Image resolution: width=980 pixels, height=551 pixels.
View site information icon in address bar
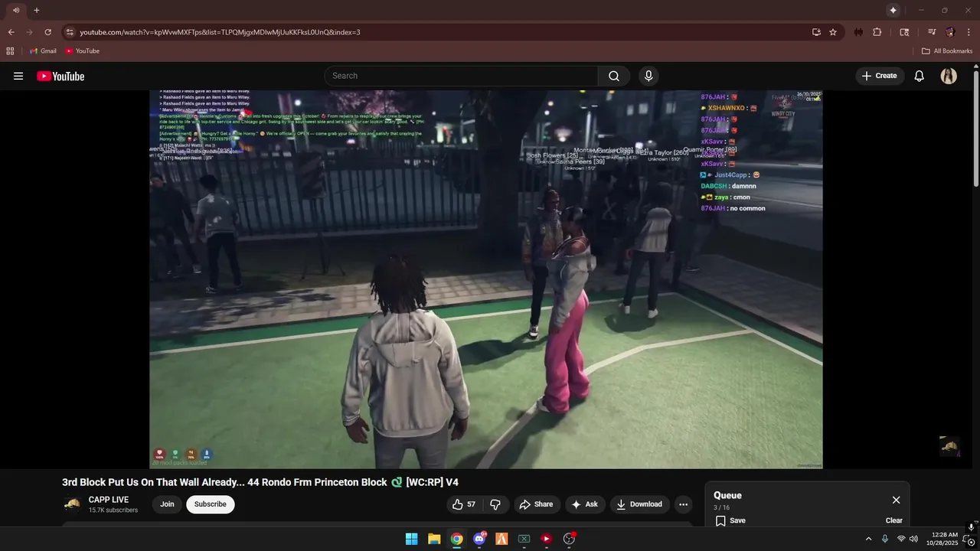click(x=70, y=32)
